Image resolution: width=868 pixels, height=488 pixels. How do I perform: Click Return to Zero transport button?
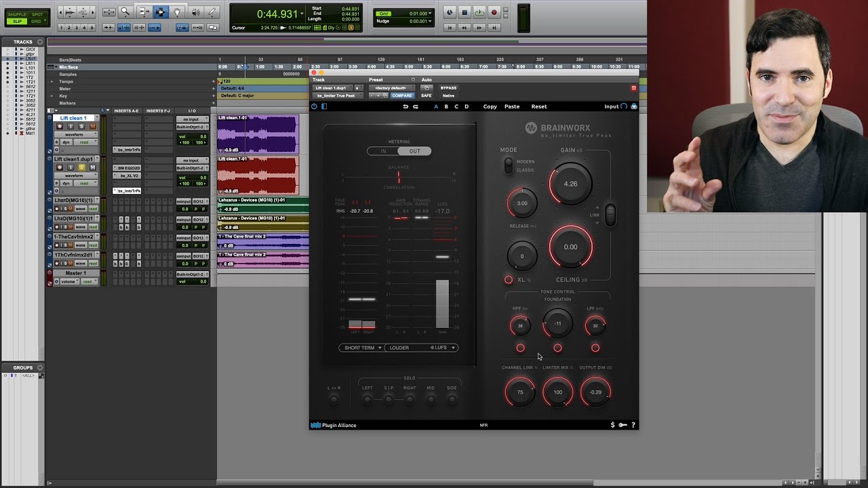coord(450,28)
